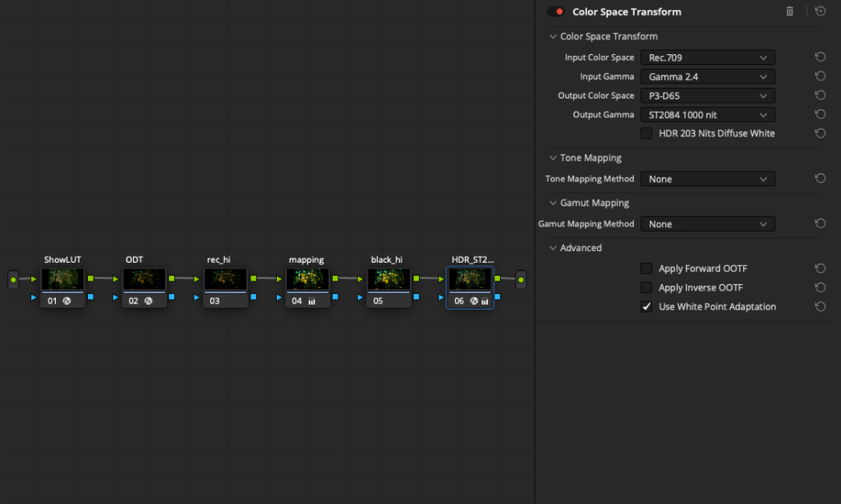841x504 pixels.
Task: Reset the Use White Point Adaptation option
Action: (x=820, y=307)
